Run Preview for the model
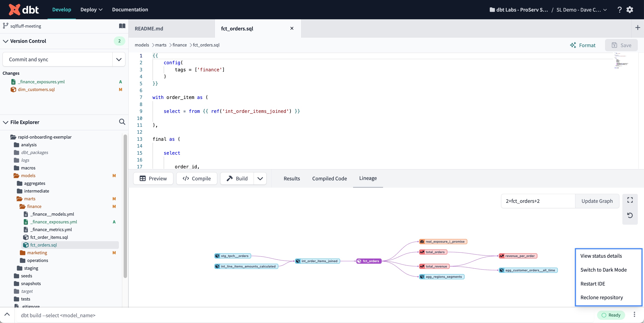This screenshot has height=323, width=644. point(153,178)
